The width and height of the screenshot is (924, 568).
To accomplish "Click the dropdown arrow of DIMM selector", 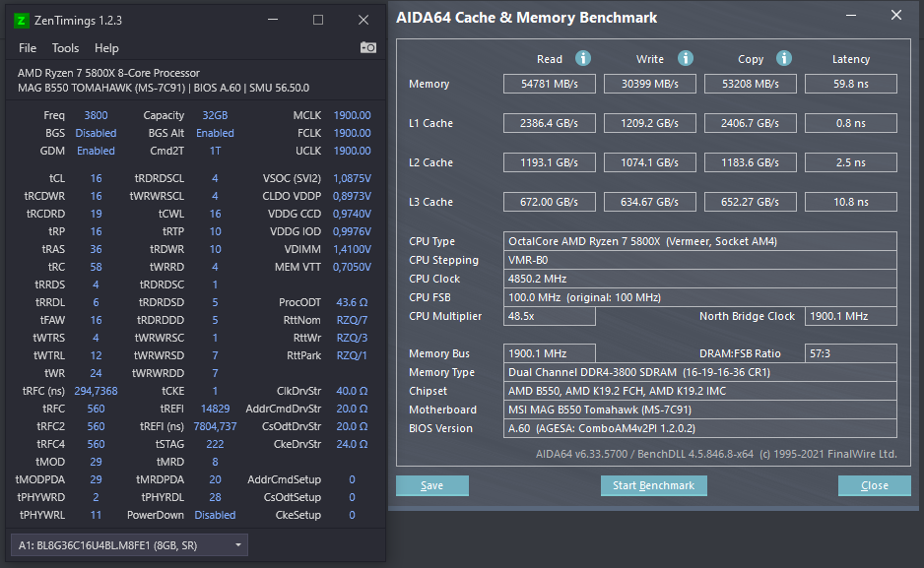I will coord(238,545).
